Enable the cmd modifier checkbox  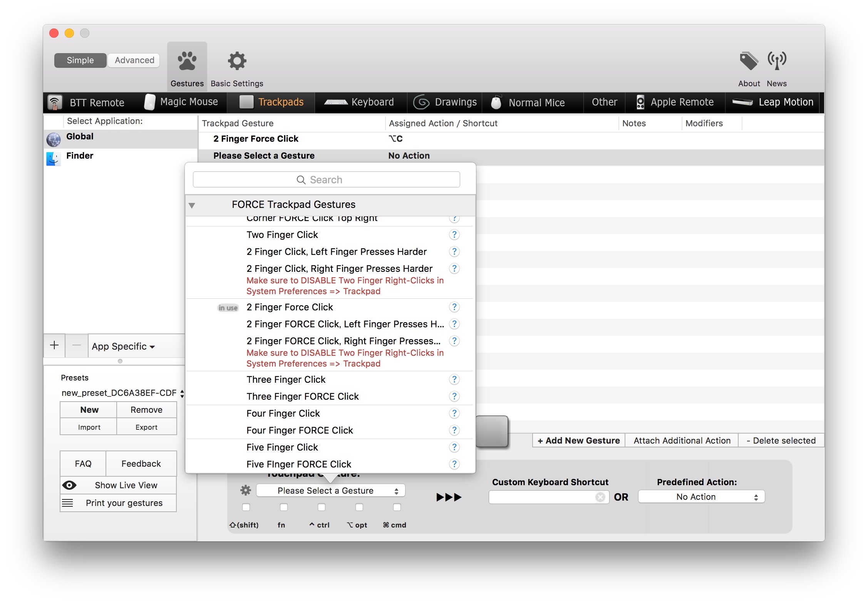coord(397,507)
